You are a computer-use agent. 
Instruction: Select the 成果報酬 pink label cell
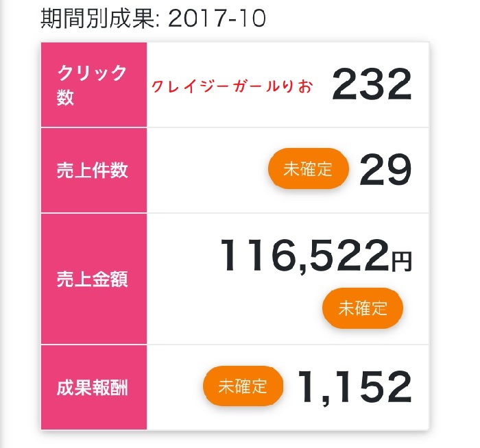tap(94, 388)
